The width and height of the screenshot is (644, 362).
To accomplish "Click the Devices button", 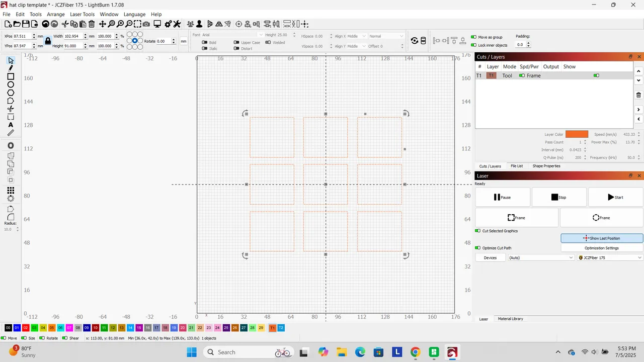I will coord(490,258).
